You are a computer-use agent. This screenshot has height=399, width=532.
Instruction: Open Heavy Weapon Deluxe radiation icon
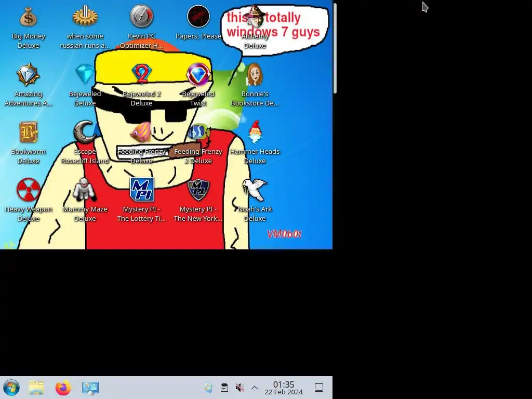point(28,190)
